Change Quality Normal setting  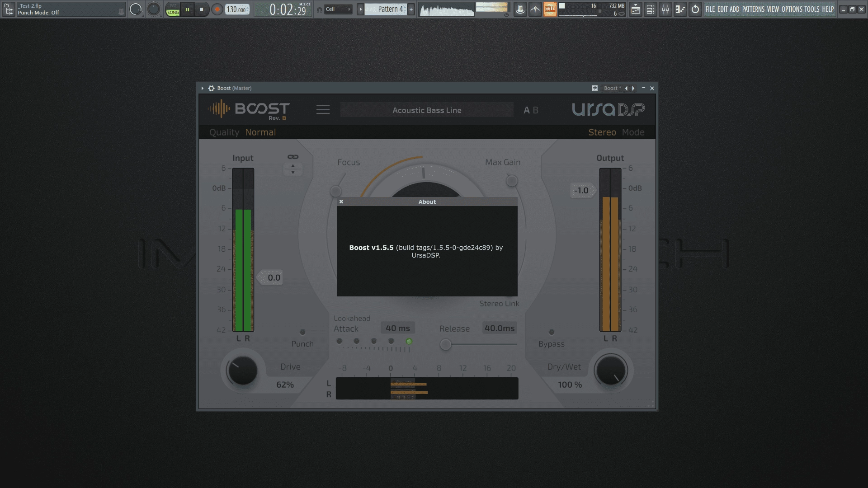[x=260, y=132]
